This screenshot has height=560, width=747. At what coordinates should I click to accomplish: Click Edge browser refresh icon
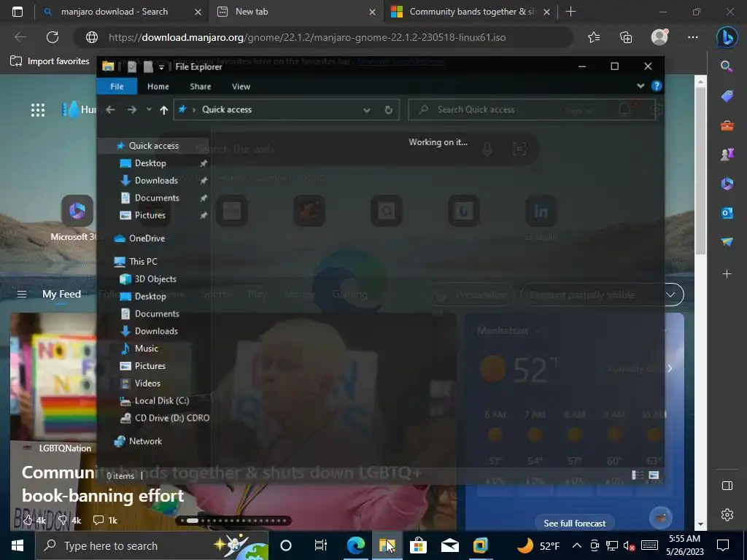pos(53,37)
